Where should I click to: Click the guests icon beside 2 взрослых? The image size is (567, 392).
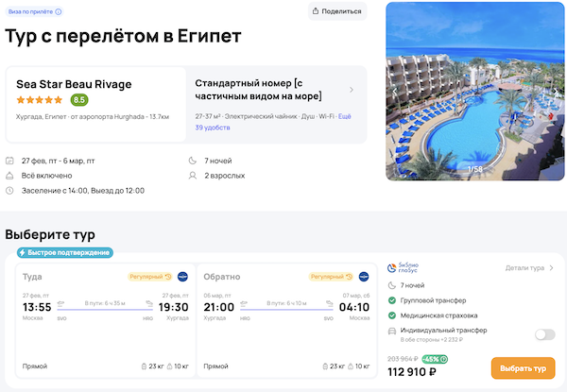[x=192, y=176]
